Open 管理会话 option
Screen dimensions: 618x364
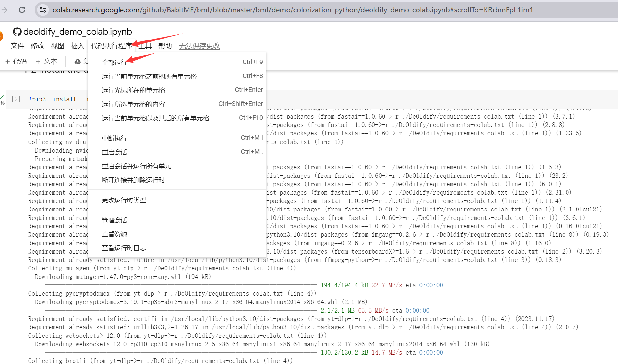(x=177, y=220)
